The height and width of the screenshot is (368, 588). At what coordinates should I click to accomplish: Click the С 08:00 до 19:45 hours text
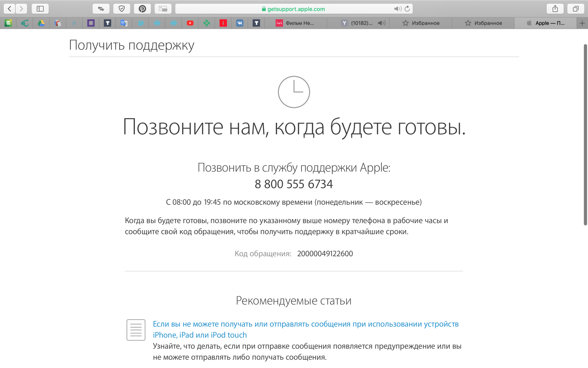click(x=294, y=202)
